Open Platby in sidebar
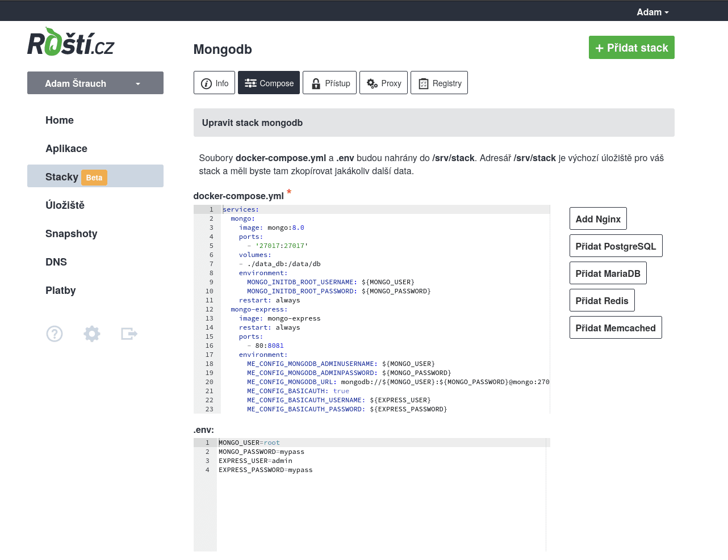Image resolution: width=728 pixels, height=560 pixels. 61,290
